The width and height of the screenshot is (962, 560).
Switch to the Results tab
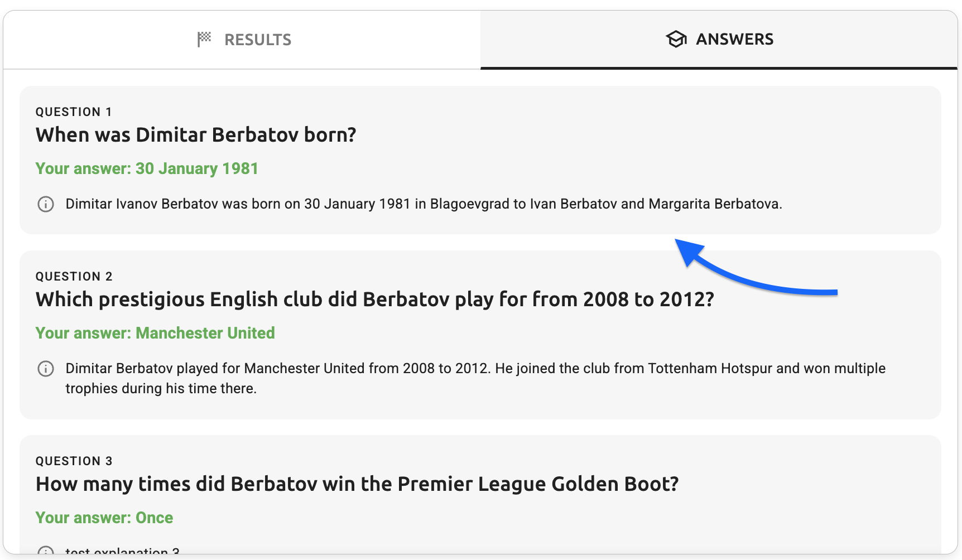pos(243,40)
